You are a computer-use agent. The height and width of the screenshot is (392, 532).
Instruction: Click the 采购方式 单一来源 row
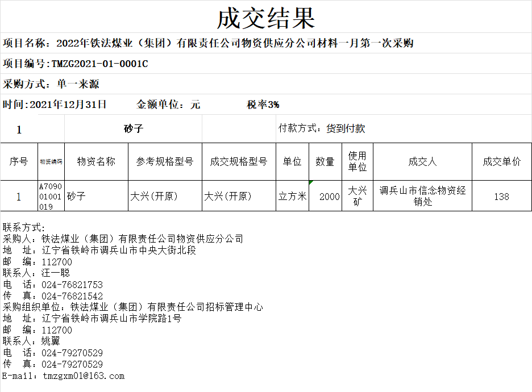(x=51, y=84)
